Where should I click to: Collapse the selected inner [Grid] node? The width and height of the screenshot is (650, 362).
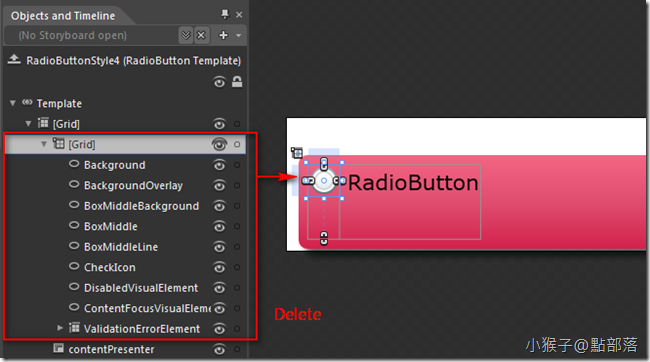pos(44,144)
